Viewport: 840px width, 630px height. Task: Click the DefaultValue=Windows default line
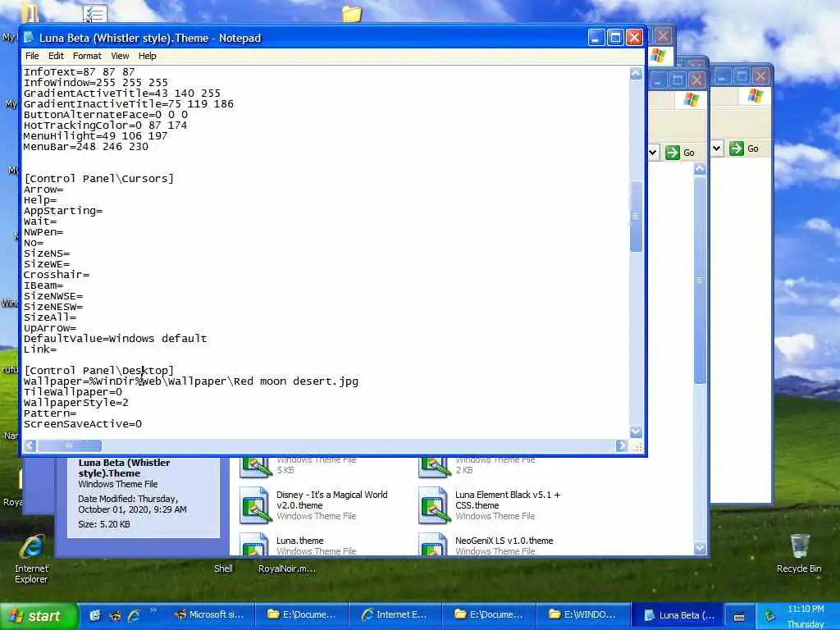pos(115,339)
